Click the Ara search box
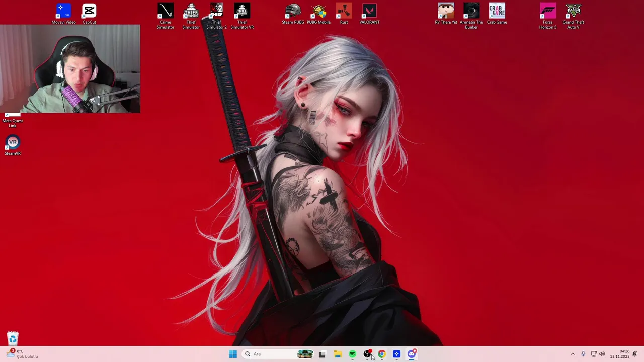644x362 pixels. click(x=278, y=354)
